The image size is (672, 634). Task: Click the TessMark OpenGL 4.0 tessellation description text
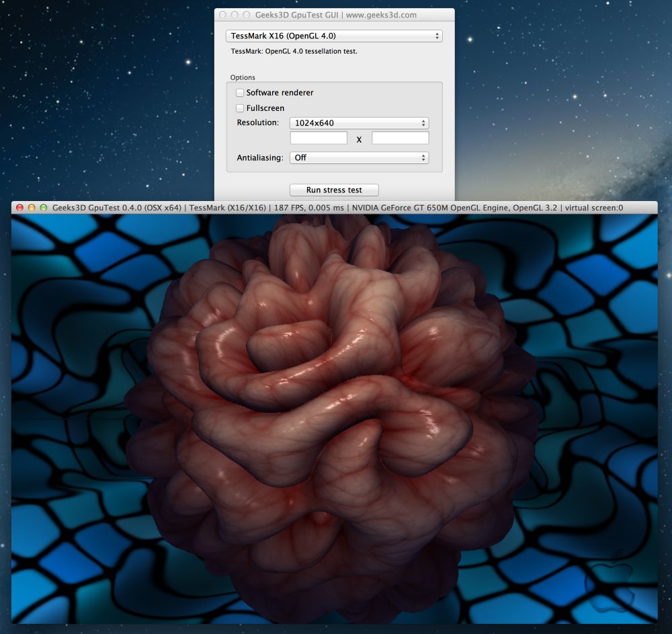[x=294, y=52]
